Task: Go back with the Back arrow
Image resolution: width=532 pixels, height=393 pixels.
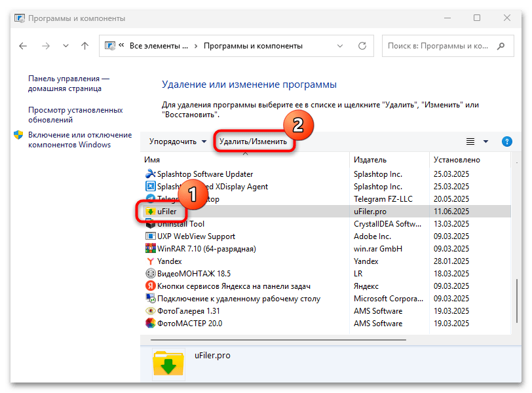Action: click(x=23, y=46)
